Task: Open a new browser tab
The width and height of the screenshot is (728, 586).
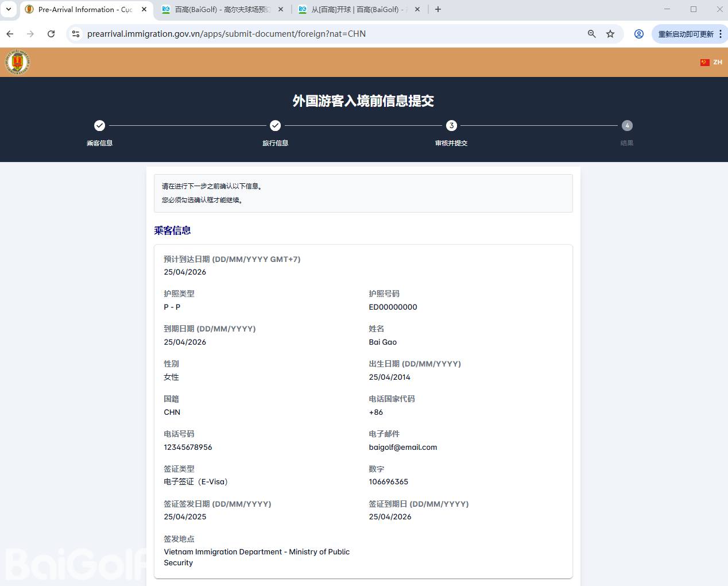Action: [438, 9]
